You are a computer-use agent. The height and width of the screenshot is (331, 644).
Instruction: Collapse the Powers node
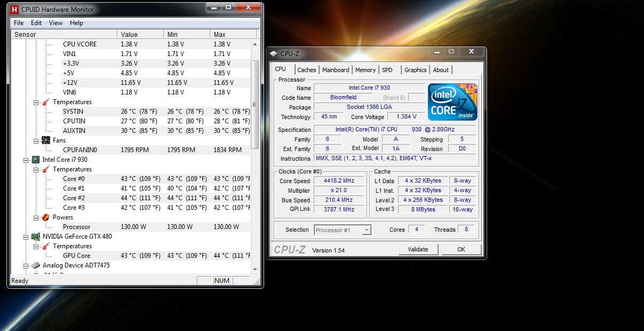[x=36, y=217]
